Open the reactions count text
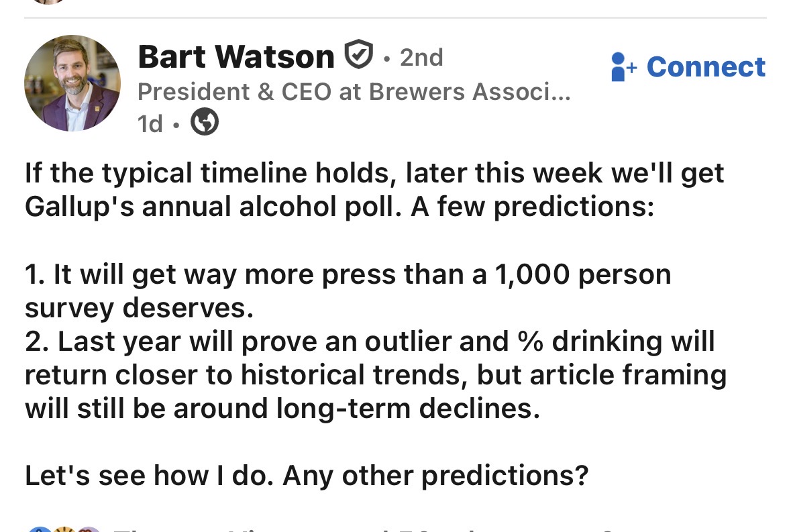Viewport: 791px width, 532px height. (363, 529)
